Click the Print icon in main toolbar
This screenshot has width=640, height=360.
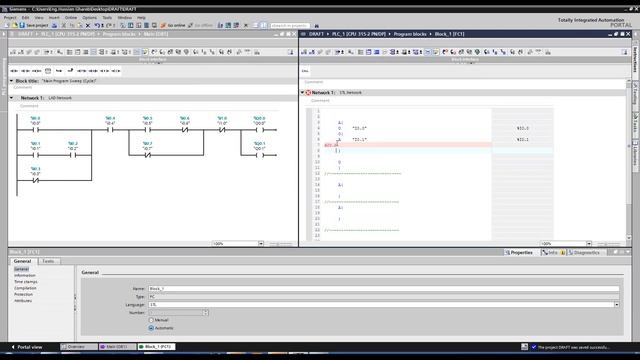(x=54, y=25)
